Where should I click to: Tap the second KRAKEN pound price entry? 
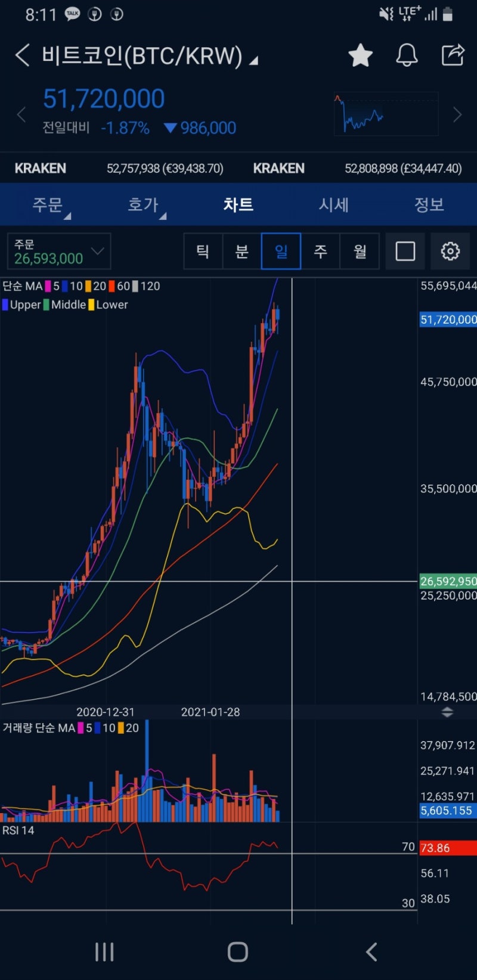(x=358, y=169)
